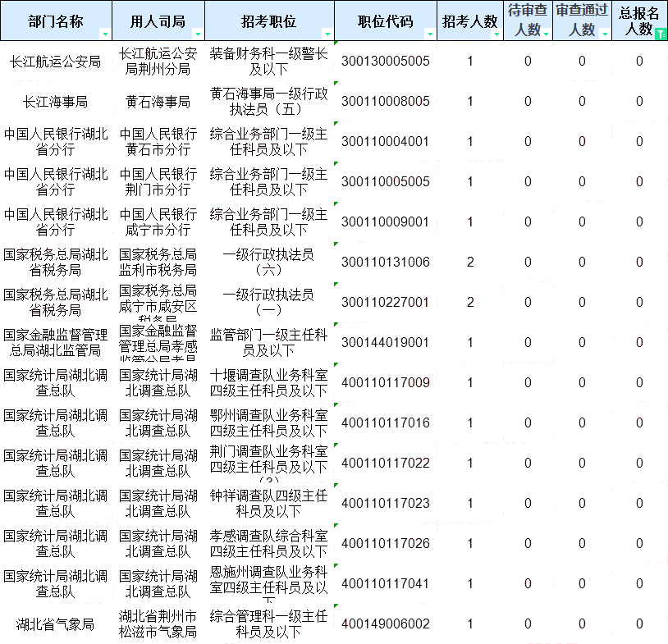This screenshot has width=668, height=644.
Task: Select cell 湖北省荆州市松滋市气象局
Action: point(158,624)
